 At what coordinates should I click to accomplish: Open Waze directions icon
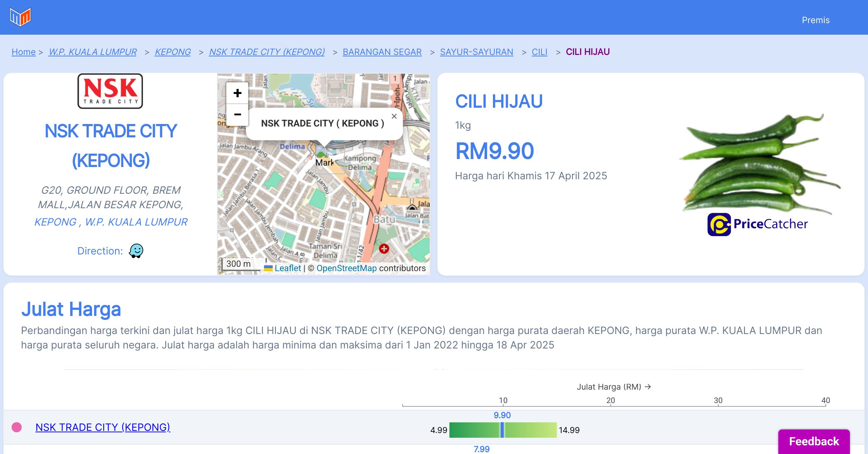136,250
